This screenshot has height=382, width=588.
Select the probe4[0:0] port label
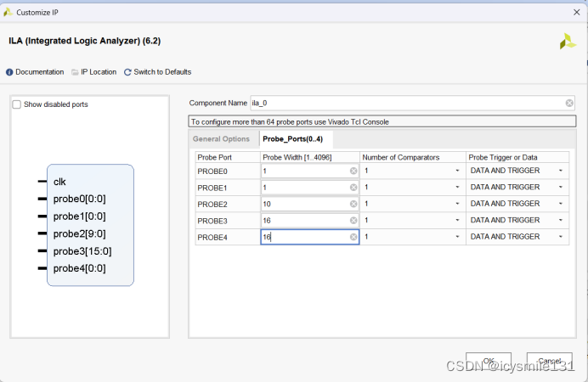pyautogui.click(x=80, y=268)
